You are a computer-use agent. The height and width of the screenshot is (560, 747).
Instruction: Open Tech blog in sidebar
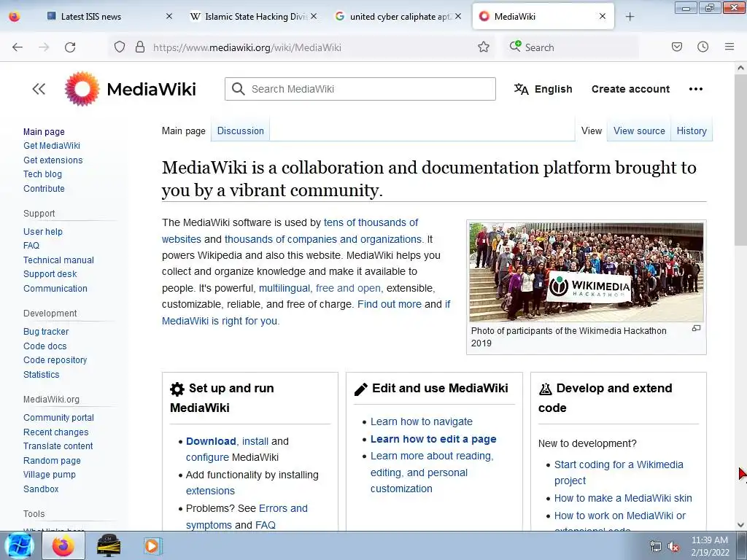pyautogui.click(x=42, y=174)
